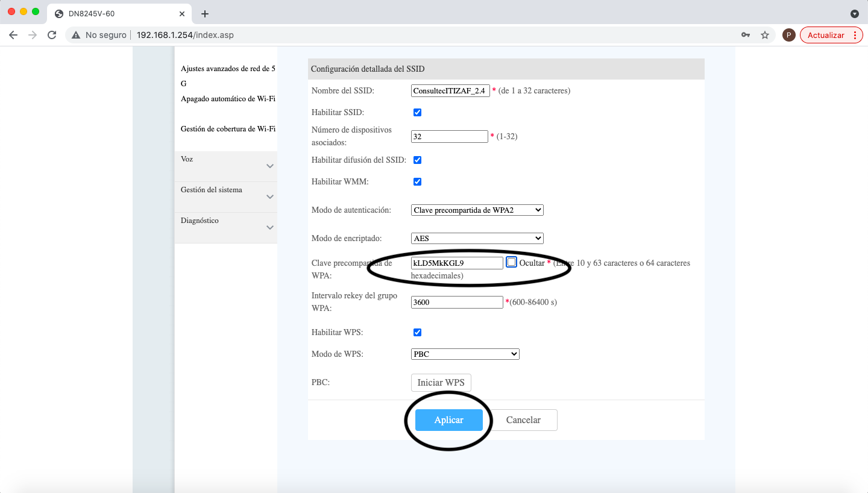Bookmark this page with star icon
The height and width of the screenshot is (493, 868).
click(765, 35)
